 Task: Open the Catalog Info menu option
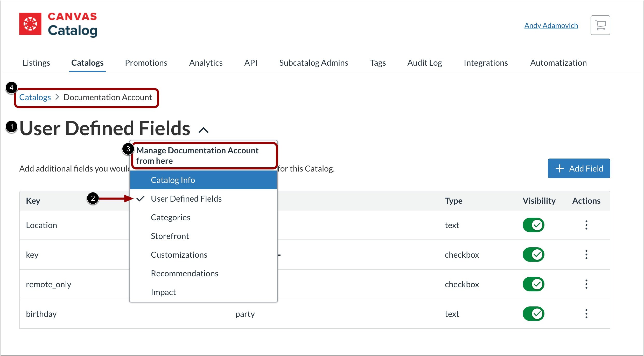pos(173,180)
